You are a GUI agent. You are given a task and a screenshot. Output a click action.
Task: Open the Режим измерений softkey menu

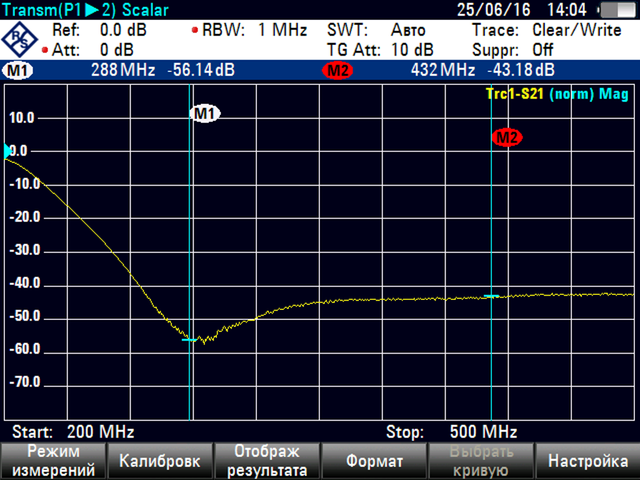53,461
